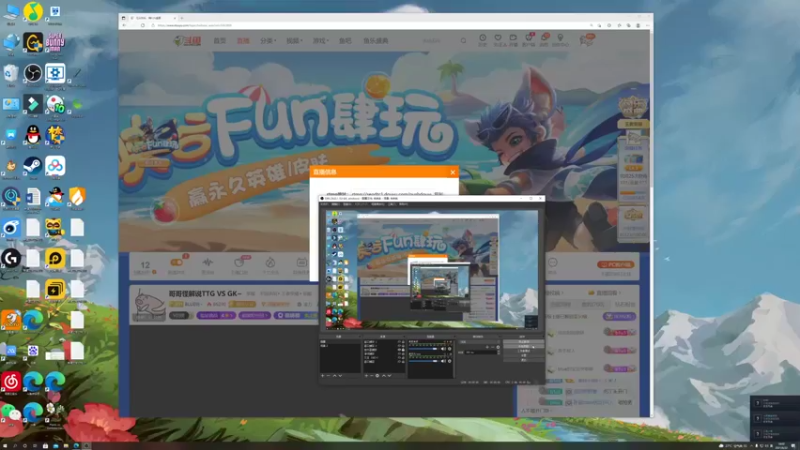Open Douyu history clock icon

483,38
